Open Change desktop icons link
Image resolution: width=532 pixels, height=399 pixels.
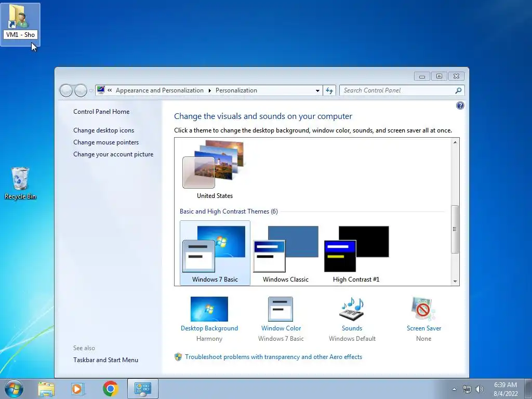click(x=103, y=130)
